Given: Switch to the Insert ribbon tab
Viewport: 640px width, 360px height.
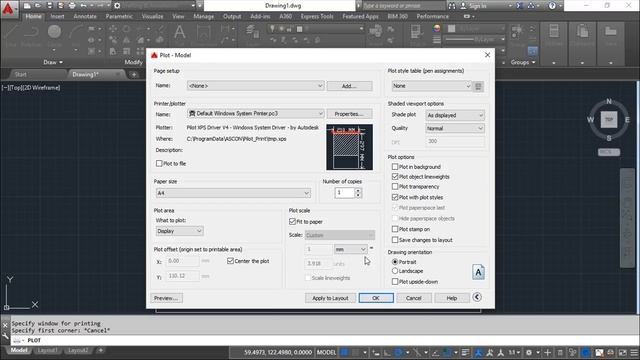Looking at the screenshot, I should pyautogui.click(x=57, y=16).
